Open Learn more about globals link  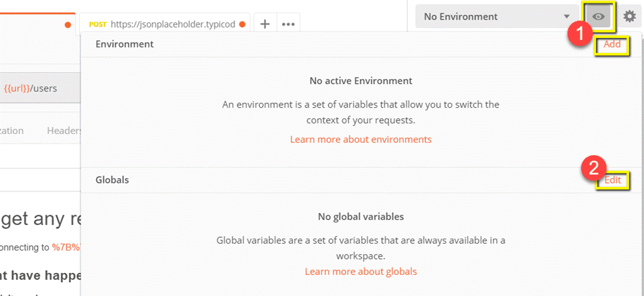coord(361,272)
